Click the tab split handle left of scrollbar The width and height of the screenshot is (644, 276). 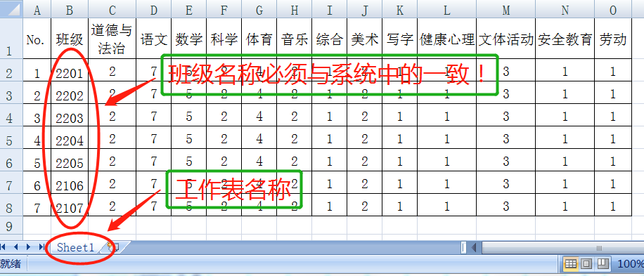(x=464, y=248)
